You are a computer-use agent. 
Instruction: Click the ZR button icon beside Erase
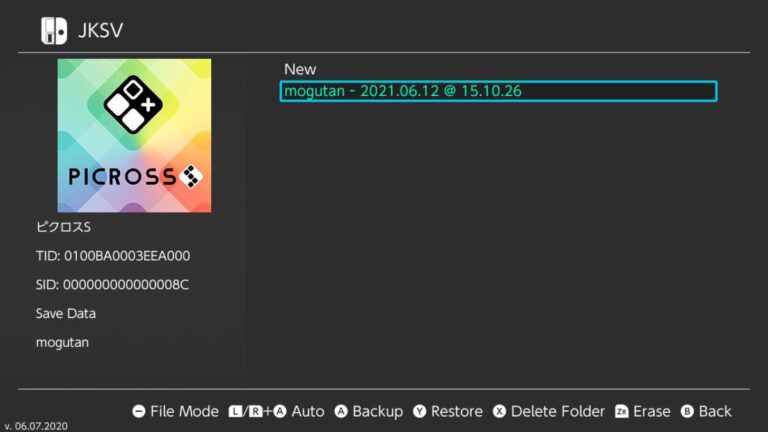click(622, 411)
